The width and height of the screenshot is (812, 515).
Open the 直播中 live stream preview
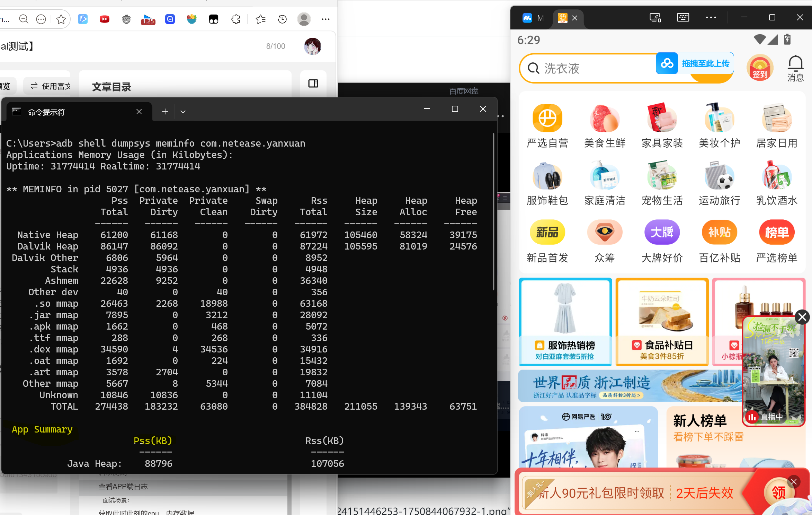(773, 371)
